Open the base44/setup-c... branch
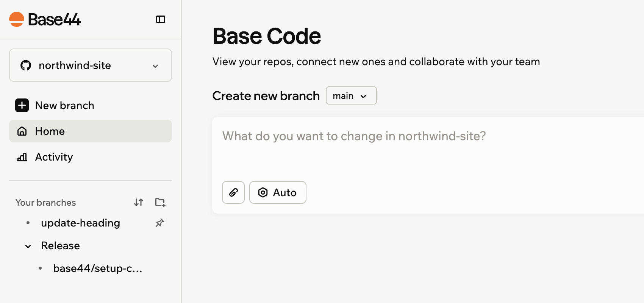This screenshot has width=644, height=303. click(98, 269)
